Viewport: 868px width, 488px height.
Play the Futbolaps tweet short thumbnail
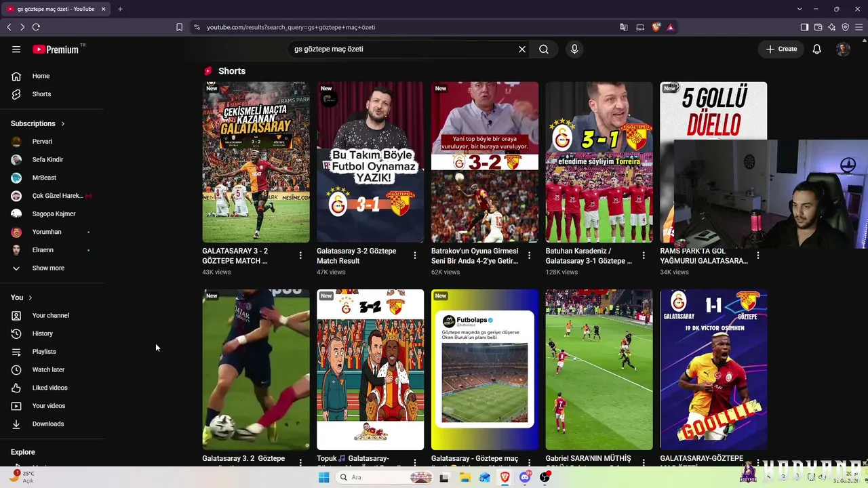(x=485, y=369)
